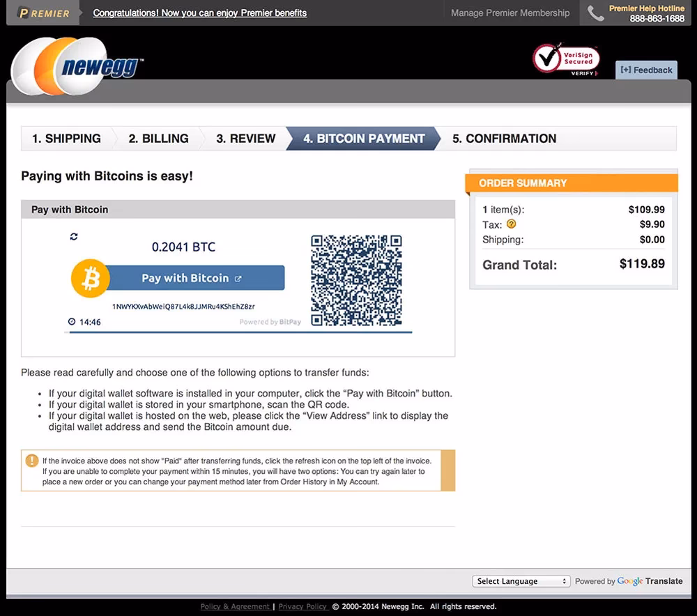The width and height of the screenshot is (697, 616).
Task: Switch to the 2. BILLING step
Action: [x=158, y=139]
